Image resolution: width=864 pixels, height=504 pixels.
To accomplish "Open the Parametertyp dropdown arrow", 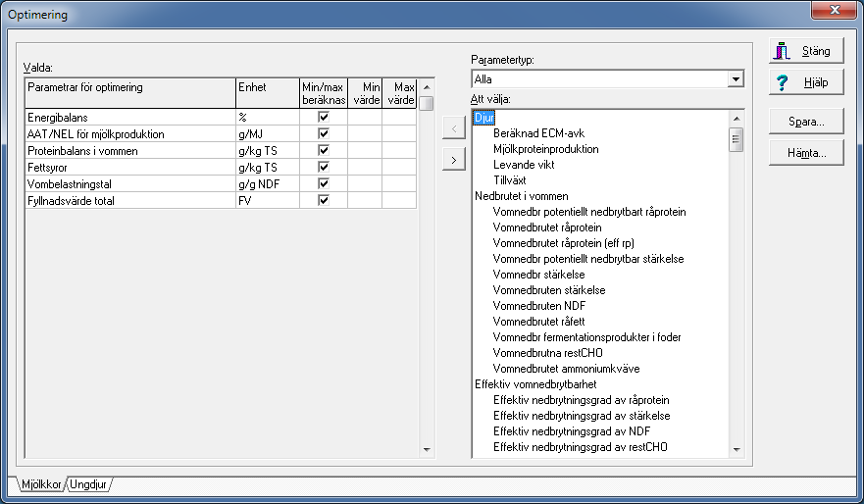I will point(736,79).
